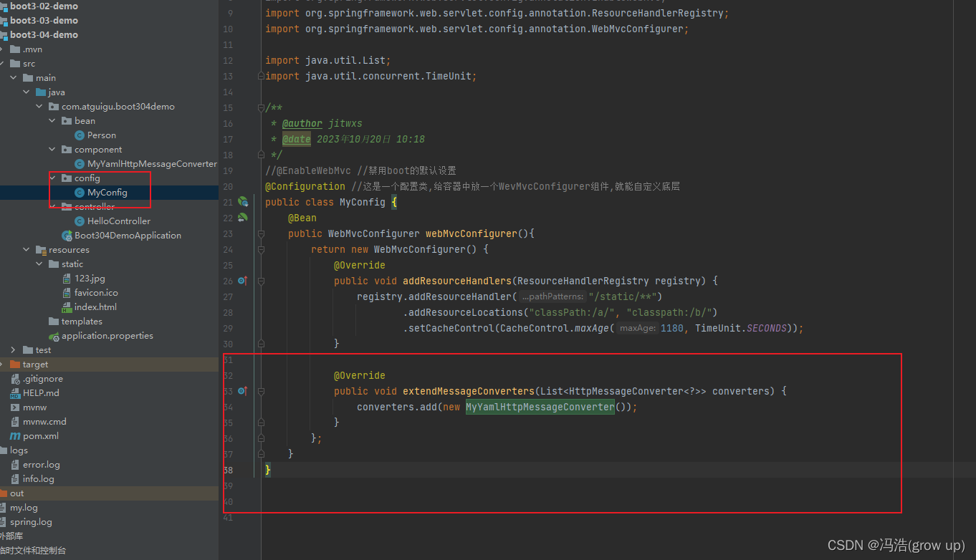Fold extendMessageConverters method at line 33
The height and width of the screenshot is (560, 976).
[x=261, y=391]
